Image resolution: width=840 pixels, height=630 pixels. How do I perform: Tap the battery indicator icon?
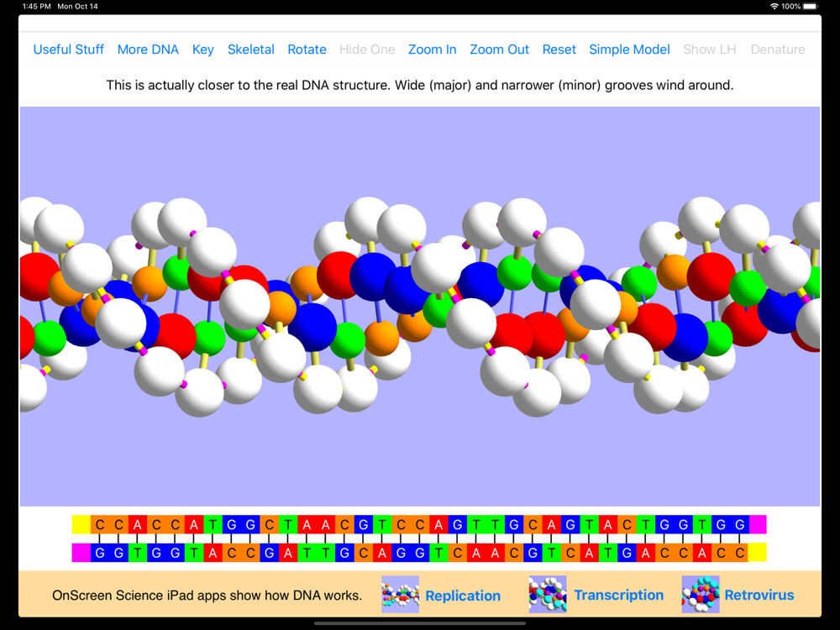pyautogui.click(x=811, y=7)
